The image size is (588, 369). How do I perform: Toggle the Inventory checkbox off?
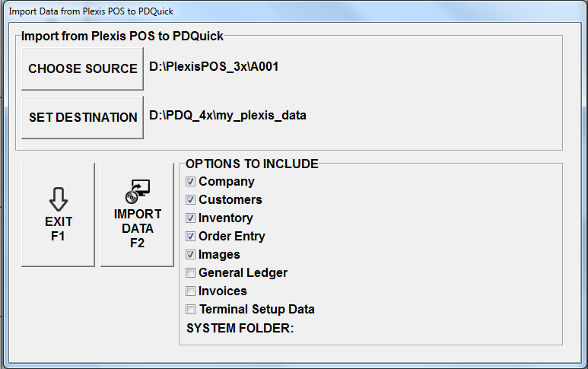click(191, 218)
